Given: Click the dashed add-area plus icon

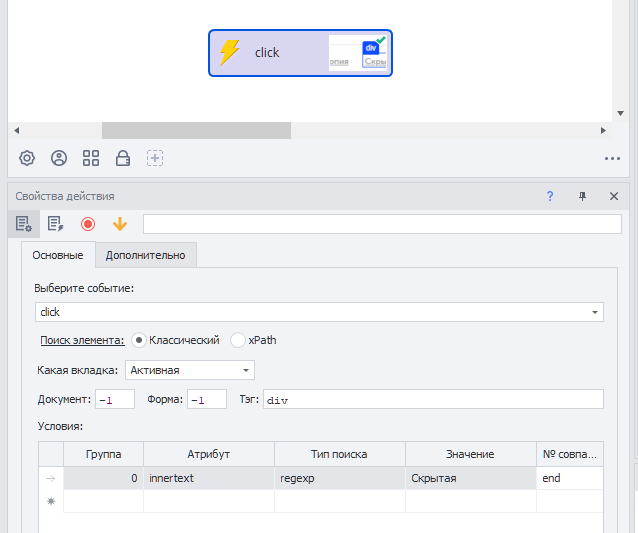Looking at the screenshot, I should point(155,158).
